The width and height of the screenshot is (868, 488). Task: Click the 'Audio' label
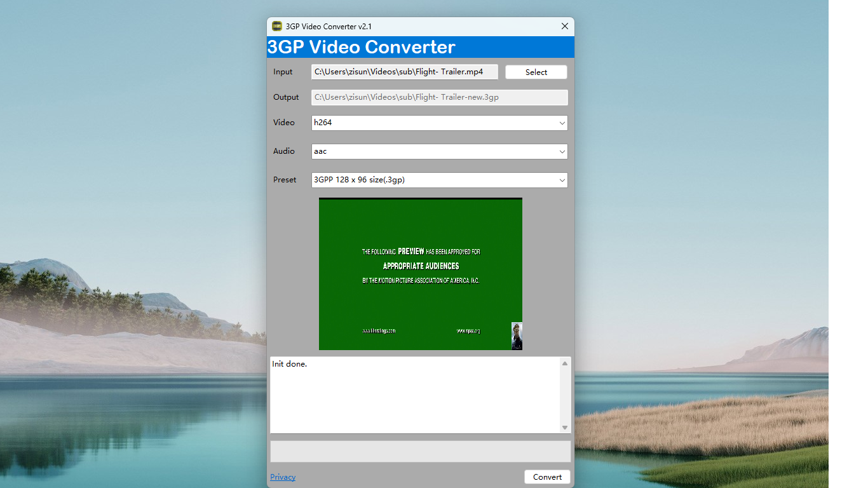tap(284, 151)
